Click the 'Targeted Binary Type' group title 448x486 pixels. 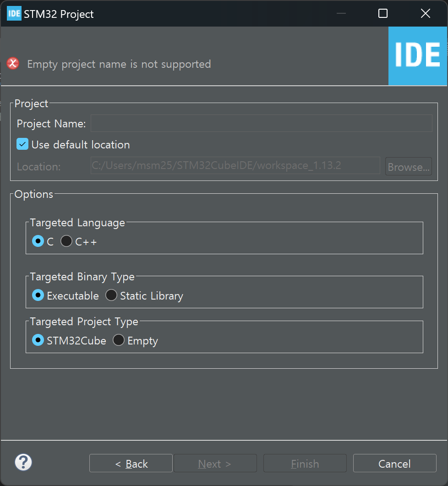[82, 277]
